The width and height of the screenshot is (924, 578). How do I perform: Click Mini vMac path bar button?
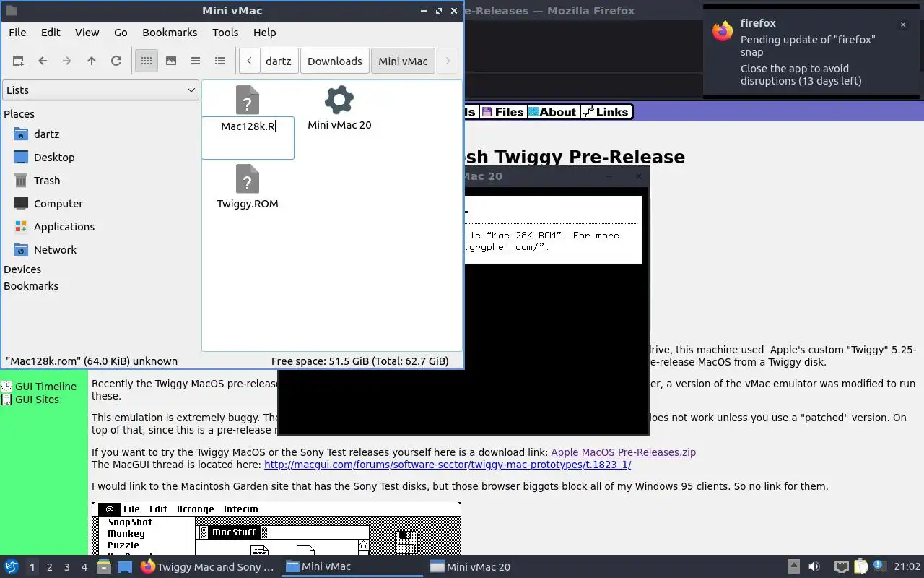pyautogui.click(x=404, y=61)
